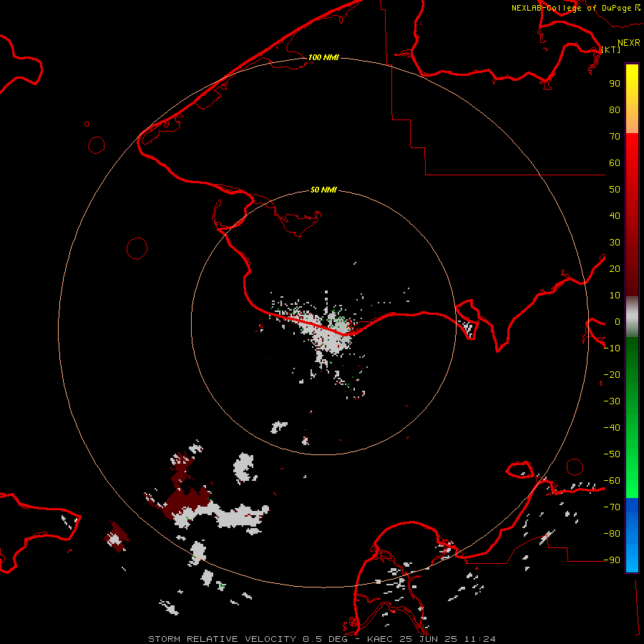This screenshot has height=644, width=644.
Task: Pick the gray zero-velocity segment of the scale
Action: pos(632,317)
